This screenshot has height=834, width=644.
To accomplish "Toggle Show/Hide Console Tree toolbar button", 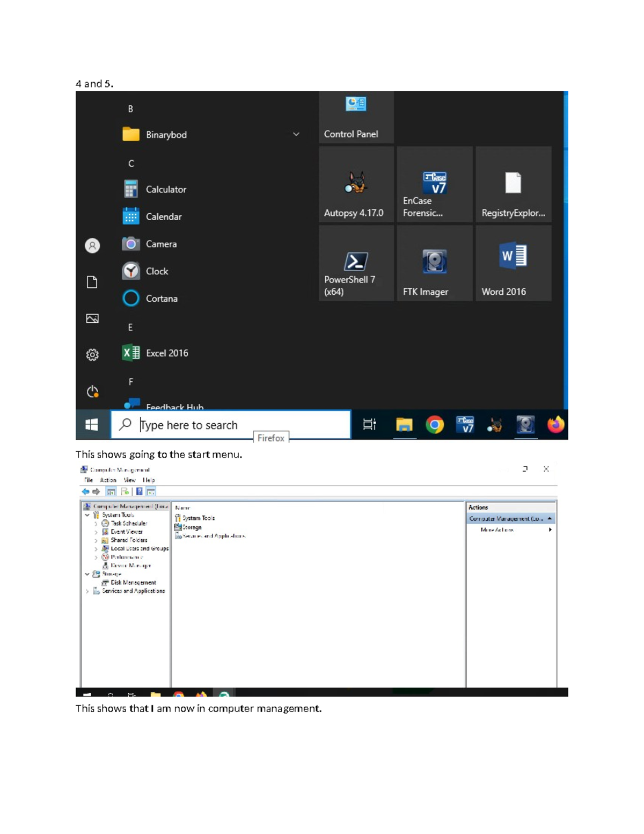I will coord(111,491).
